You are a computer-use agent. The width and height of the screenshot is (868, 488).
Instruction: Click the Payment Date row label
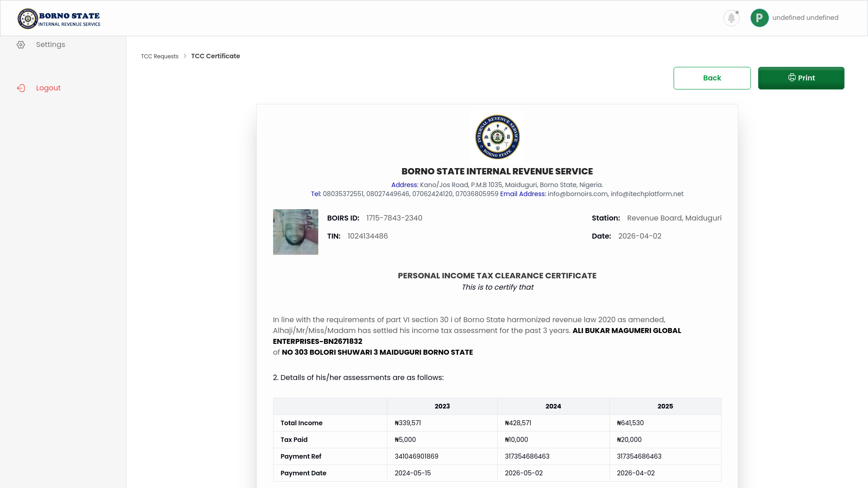click(303, 473)
